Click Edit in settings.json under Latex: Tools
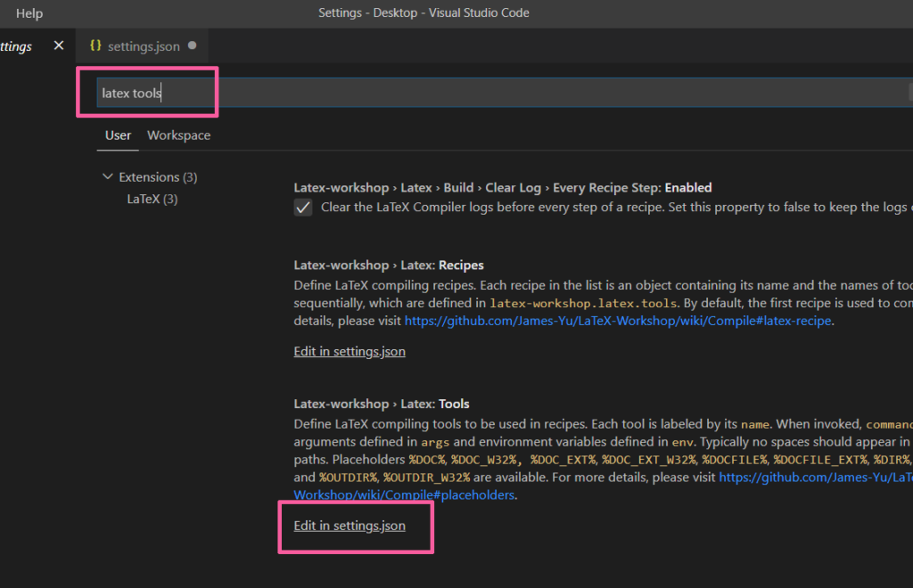 click(x=350, y=526)
